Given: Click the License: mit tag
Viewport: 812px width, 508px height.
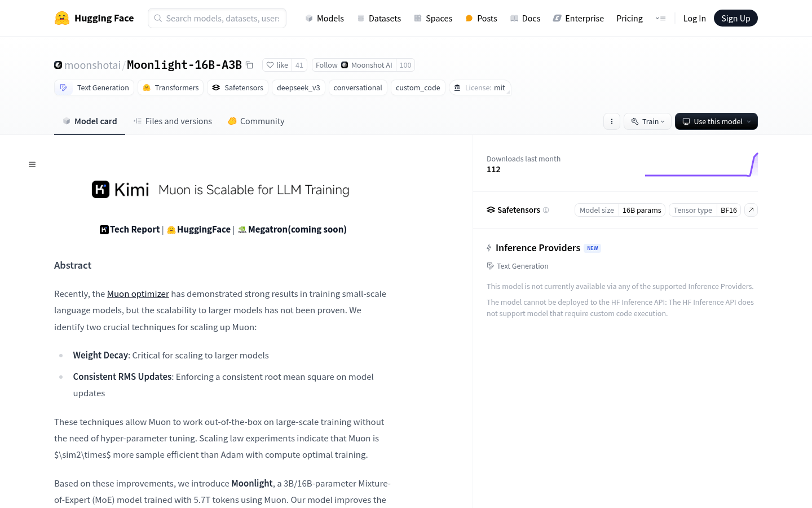Looking at the screenshot, I should pos(480,87).
